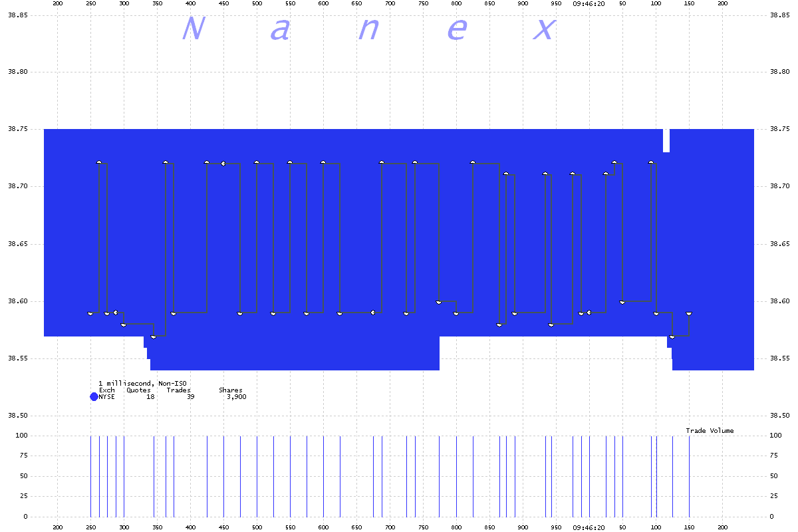Select the NYSE exchange label in legend
Image resolution: width=798 pixels, height=532 pixels.
[x=106, y=397]
